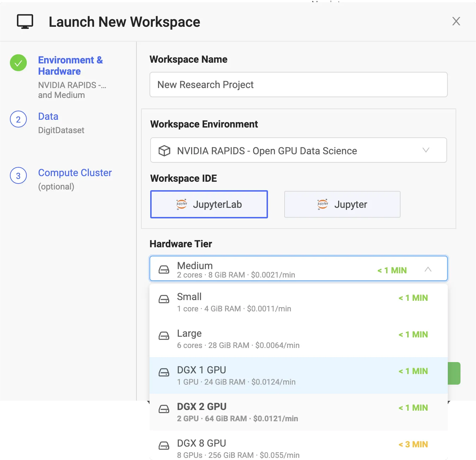This screenshot has height=460, width=476.
Task: Click the '6 cores · 28 GiB RAM · $0.0064/min' text
Action: [238, 346]
